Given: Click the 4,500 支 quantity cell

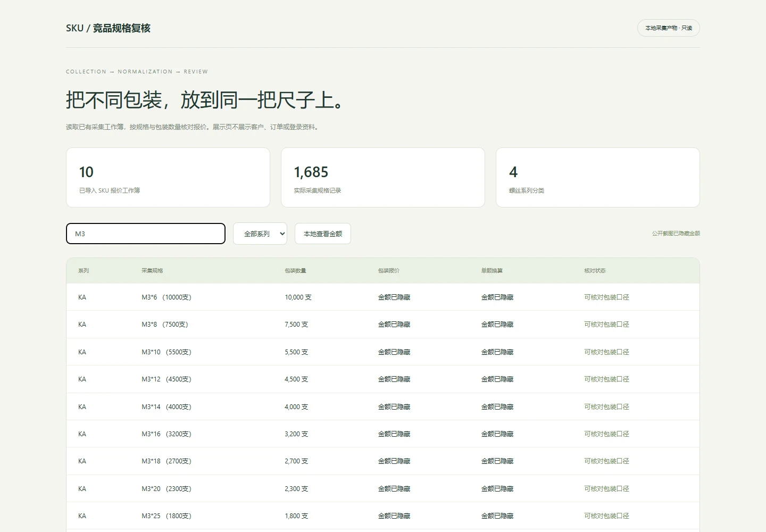Looking at the screenshot, I should pyautogui.click(x=296, y=379).
